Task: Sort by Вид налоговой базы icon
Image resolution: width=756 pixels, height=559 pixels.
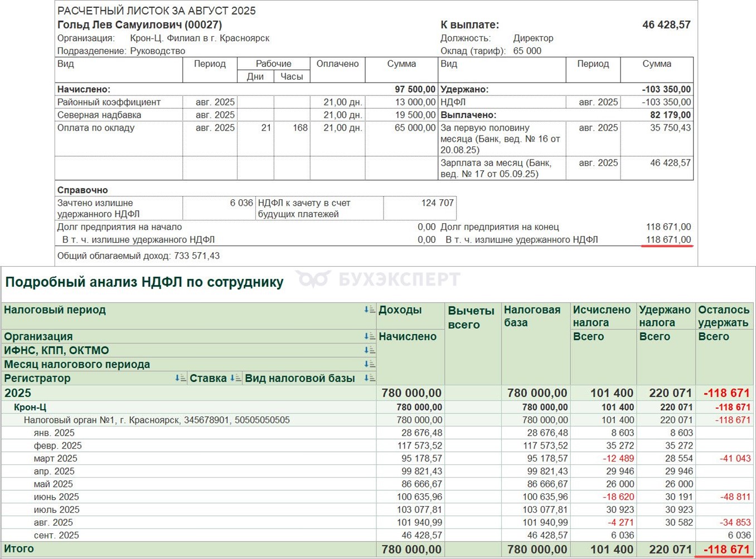Action: pos(369,378)
